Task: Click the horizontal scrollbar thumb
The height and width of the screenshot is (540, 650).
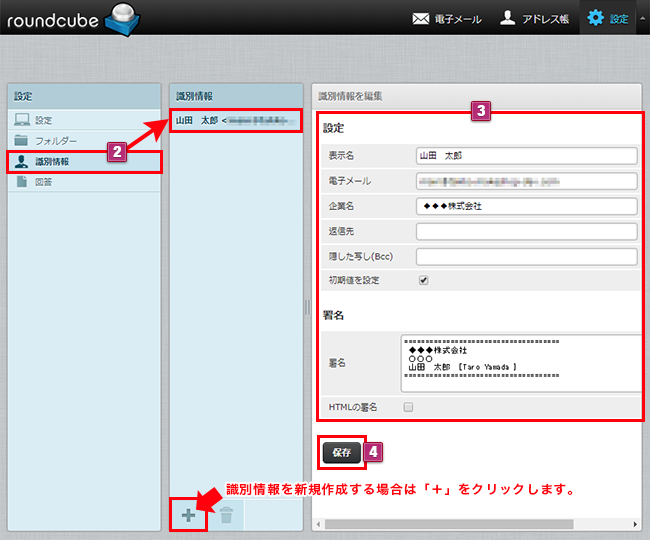Action: (x=449, y=524)
